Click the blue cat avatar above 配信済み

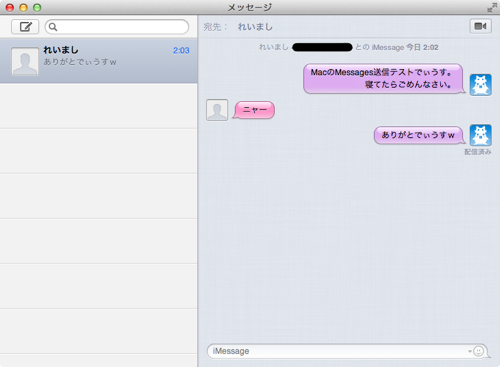click(x=481, y=135)
